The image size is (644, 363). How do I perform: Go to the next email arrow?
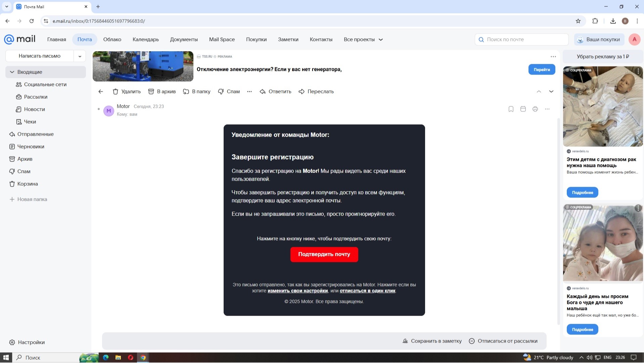click(x=551, y=91)
